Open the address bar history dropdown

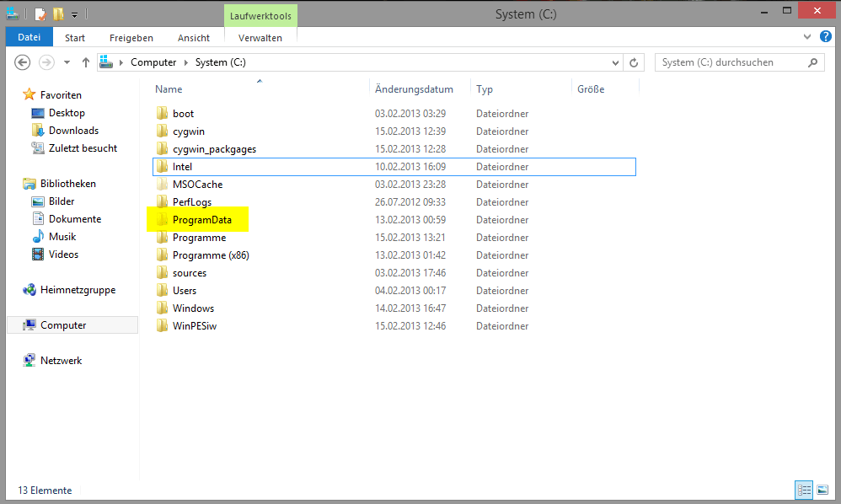(x=614, y=62)
